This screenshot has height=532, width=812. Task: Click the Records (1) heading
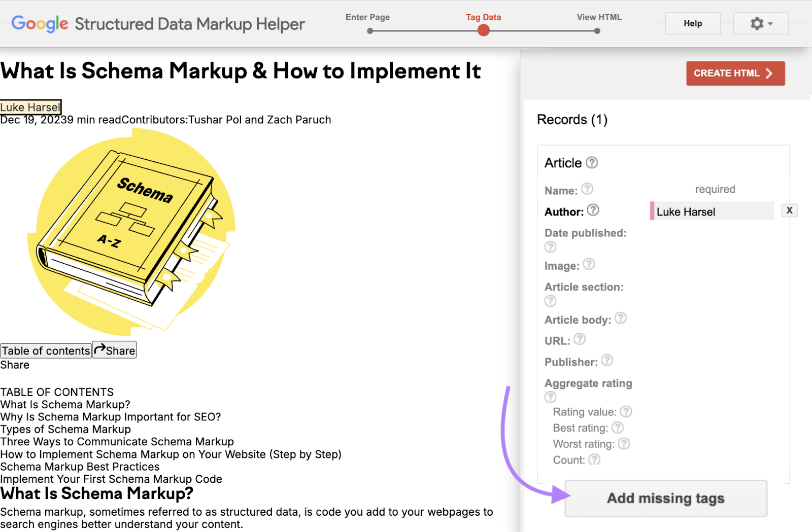tap(572, 120)
